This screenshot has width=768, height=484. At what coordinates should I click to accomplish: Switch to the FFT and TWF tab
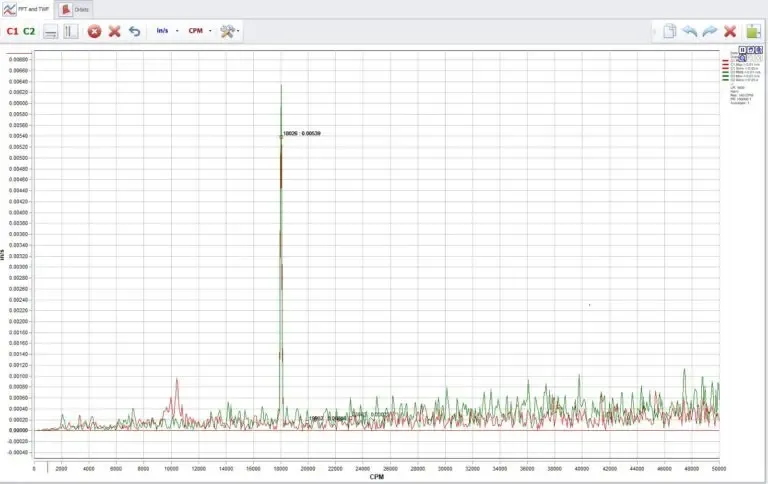click(x=26, y=9)
